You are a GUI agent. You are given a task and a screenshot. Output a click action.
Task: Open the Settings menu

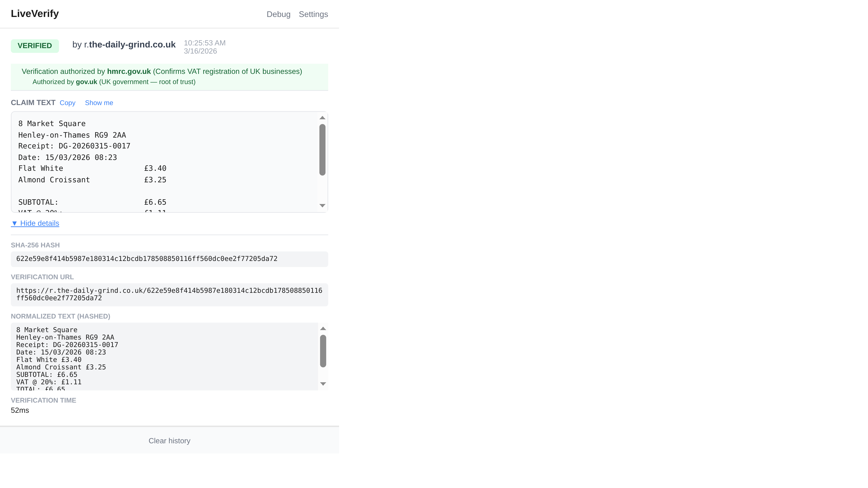[x=313, y=14]
